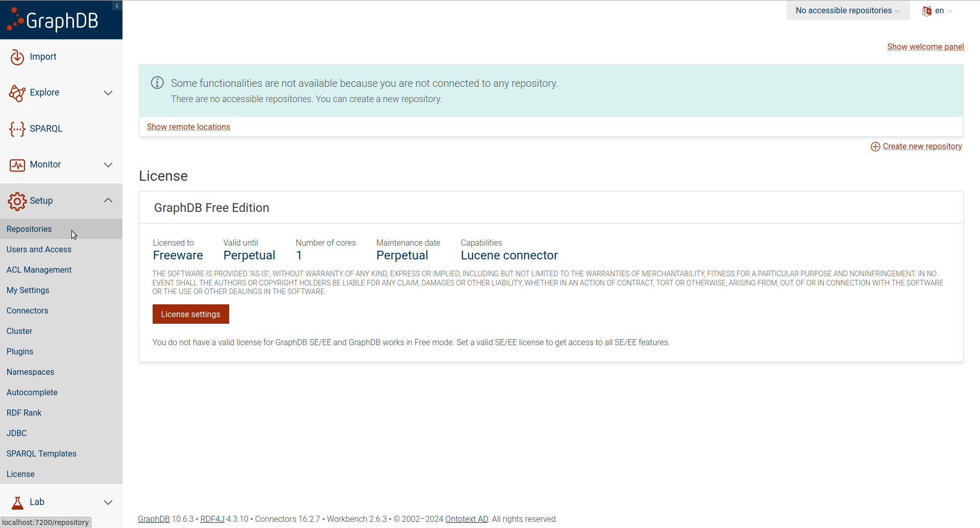Expand the Lab menu chevron
Viewport: 980px width, 528px height.
tap(108, 502)
